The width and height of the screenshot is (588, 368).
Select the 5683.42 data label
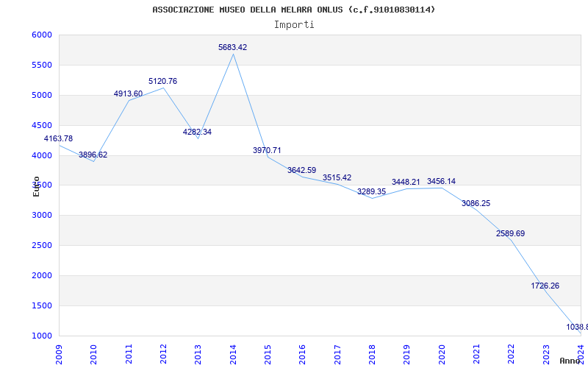(x=233, y=47)
